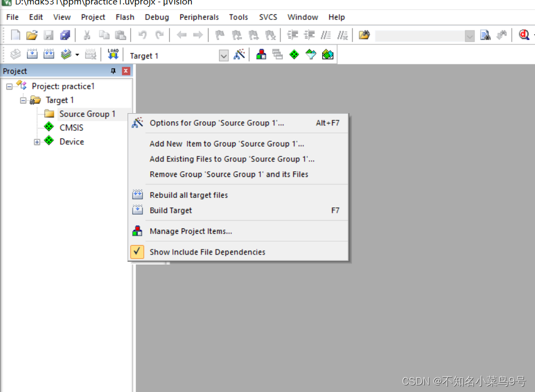Undo the last action
Image resolution: width=535 pixels, height=392 pixels.
coord(142,35)
